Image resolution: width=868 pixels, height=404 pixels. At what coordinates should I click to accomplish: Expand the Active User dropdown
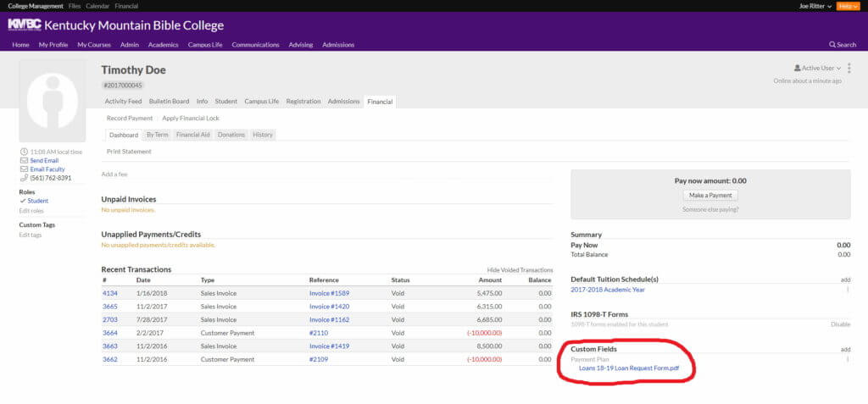coord(817,68)
